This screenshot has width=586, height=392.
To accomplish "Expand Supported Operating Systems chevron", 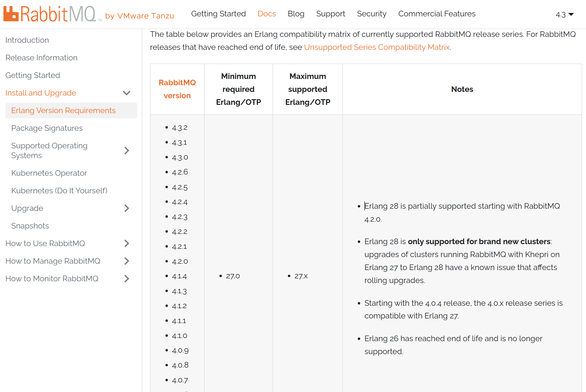I will pos(127,151).
